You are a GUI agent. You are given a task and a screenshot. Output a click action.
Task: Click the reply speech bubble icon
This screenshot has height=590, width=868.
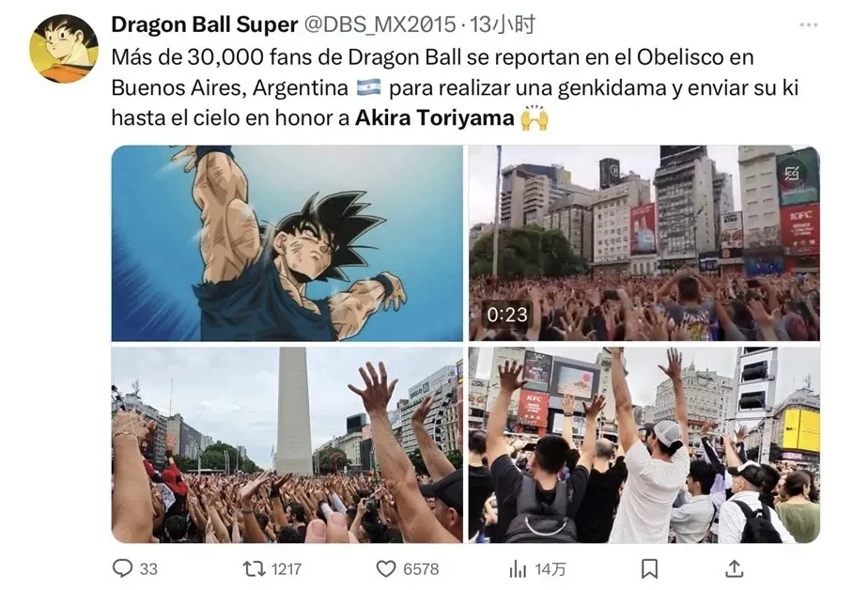click(122, 568)
